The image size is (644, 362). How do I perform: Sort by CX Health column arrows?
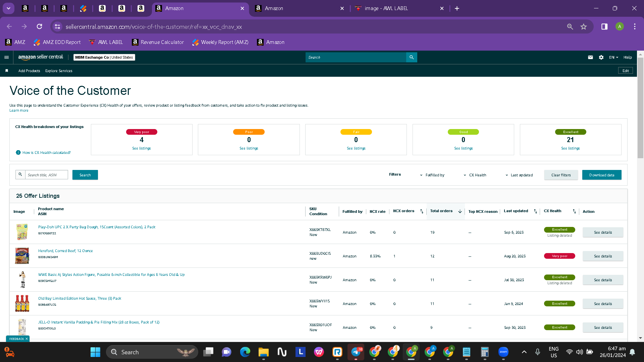pyautogui.click(x=574, y=212)
